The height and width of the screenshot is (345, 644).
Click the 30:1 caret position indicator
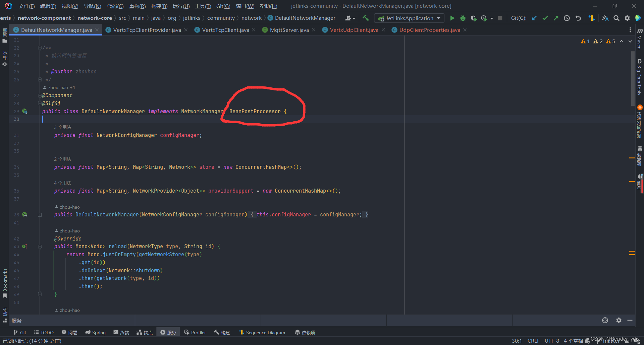[517, 341]
